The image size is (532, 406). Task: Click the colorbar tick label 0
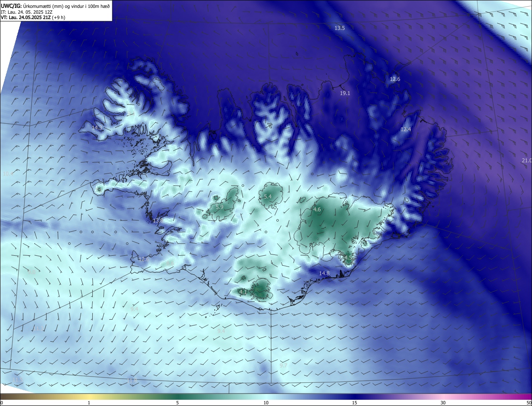tap(2, 403)
